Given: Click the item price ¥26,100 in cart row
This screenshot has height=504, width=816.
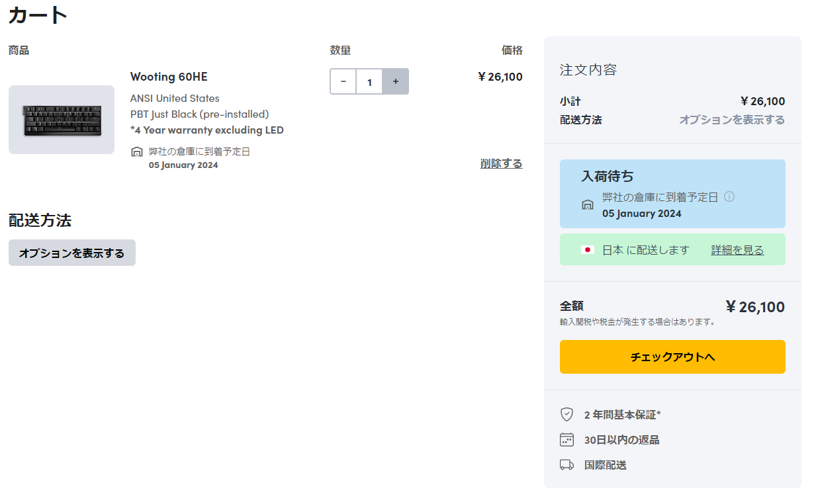Looking at the screenshot, I should pos(500,77).
